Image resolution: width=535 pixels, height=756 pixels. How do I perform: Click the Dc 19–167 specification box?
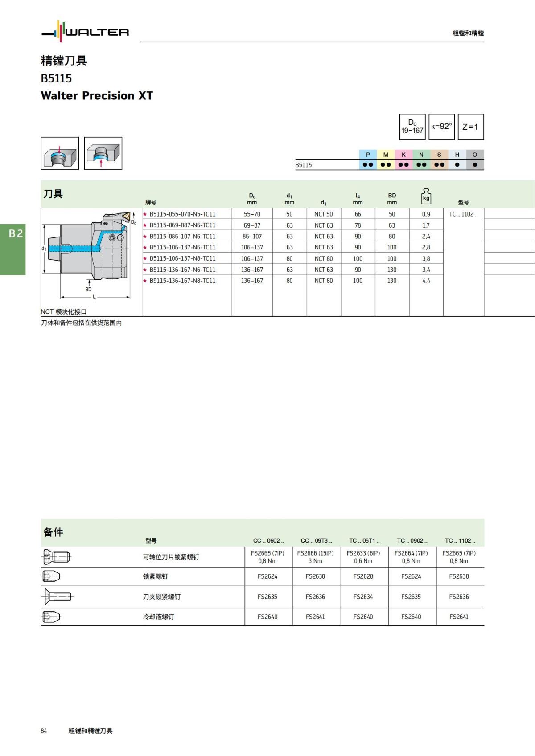[412, 127]
